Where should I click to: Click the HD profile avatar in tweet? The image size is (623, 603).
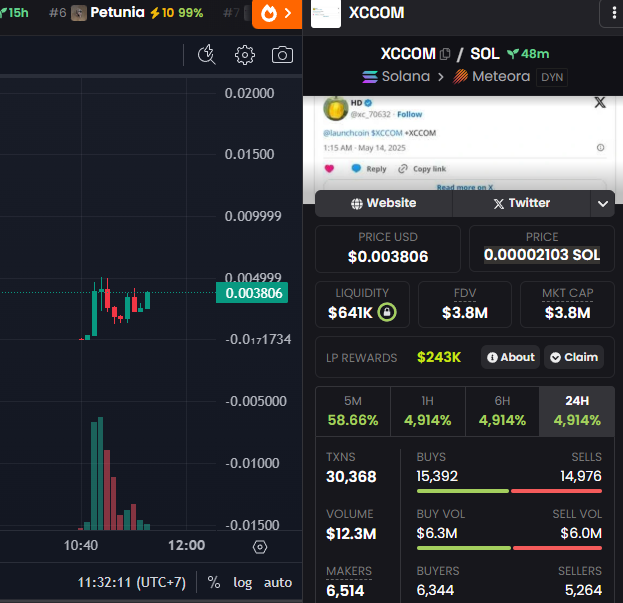(336, 108)
